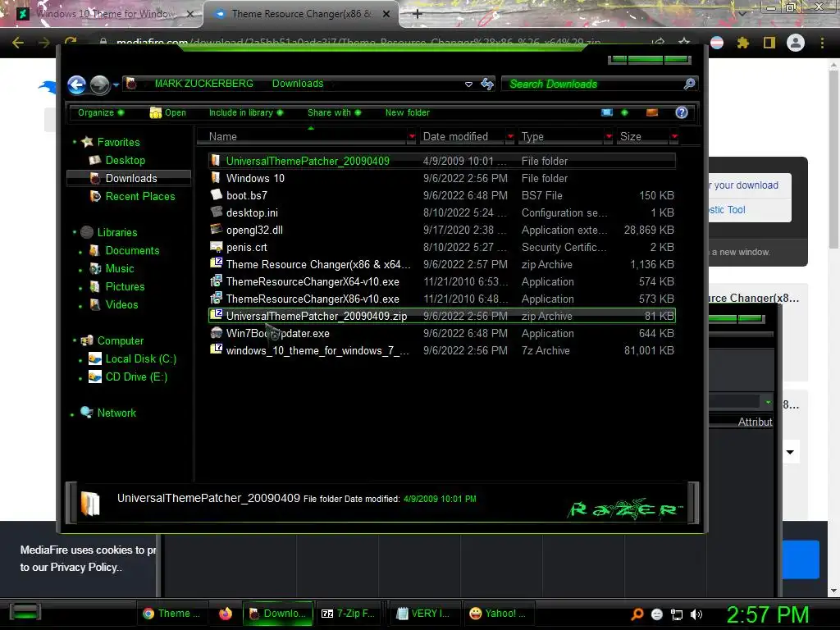Select Desktop under Favorites
Viewport: 840px width, 630px height.
125,160
